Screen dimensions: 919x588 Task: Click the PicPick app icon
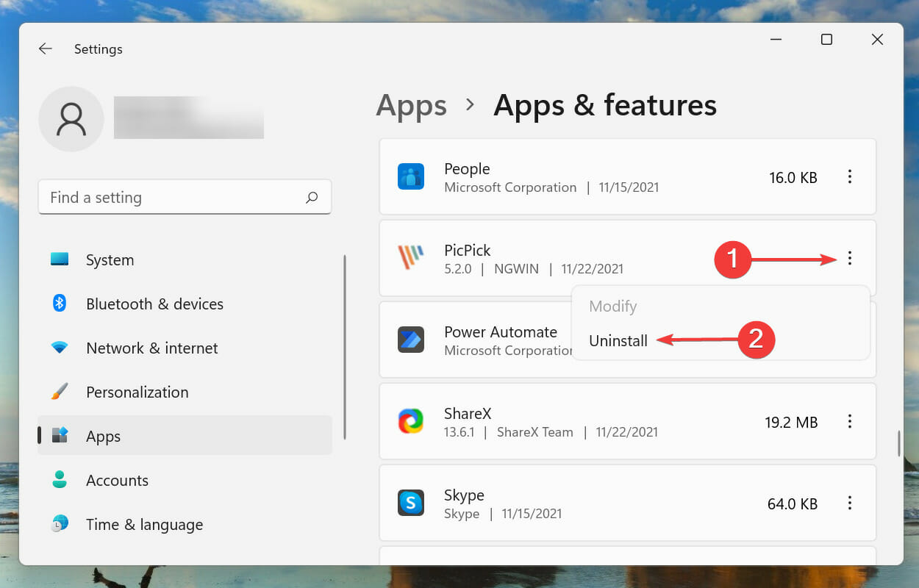pos(411,258)
